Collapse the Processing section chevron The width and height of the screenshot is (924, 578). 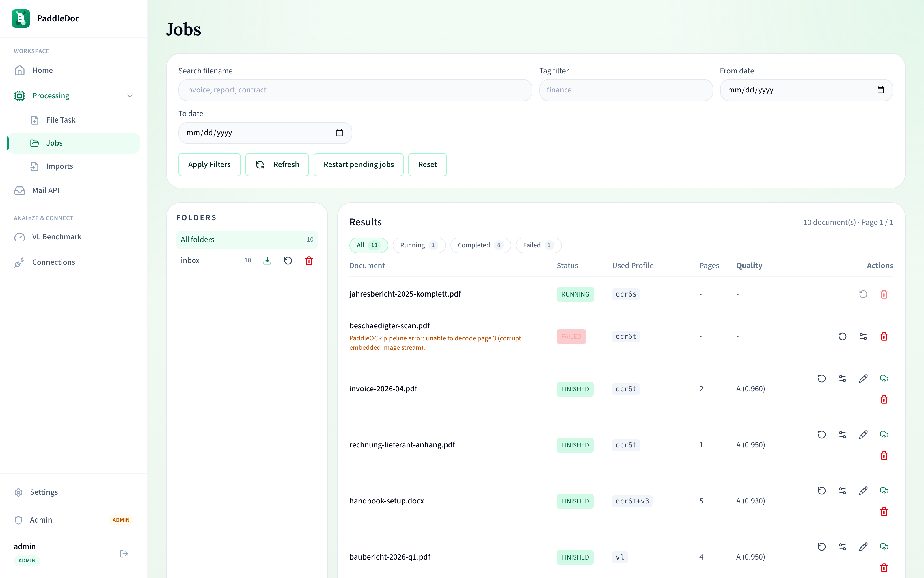pos(130,96)
